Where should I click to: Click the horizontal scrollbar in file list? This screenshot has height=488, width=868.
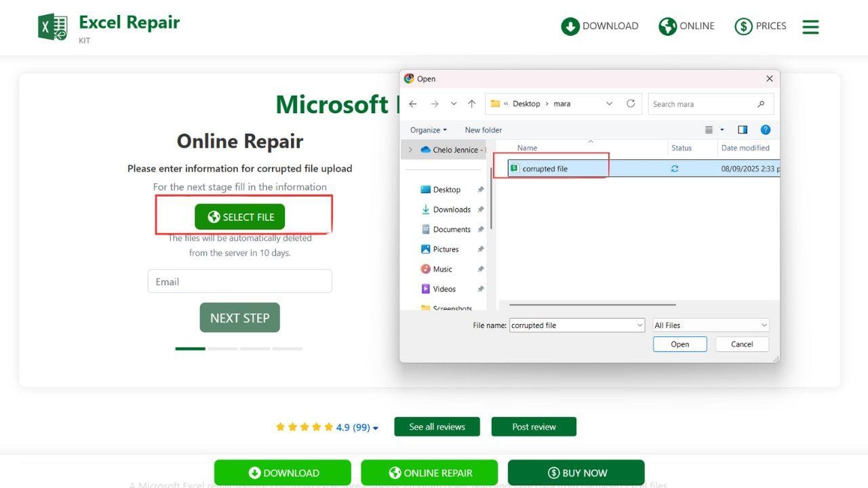coord(592,305)
